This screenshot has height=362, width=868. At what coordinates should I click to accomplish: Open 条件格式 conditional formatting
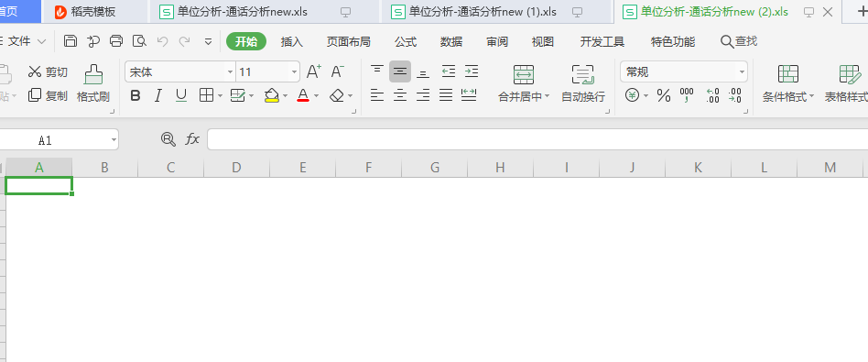tap(788, 83)
